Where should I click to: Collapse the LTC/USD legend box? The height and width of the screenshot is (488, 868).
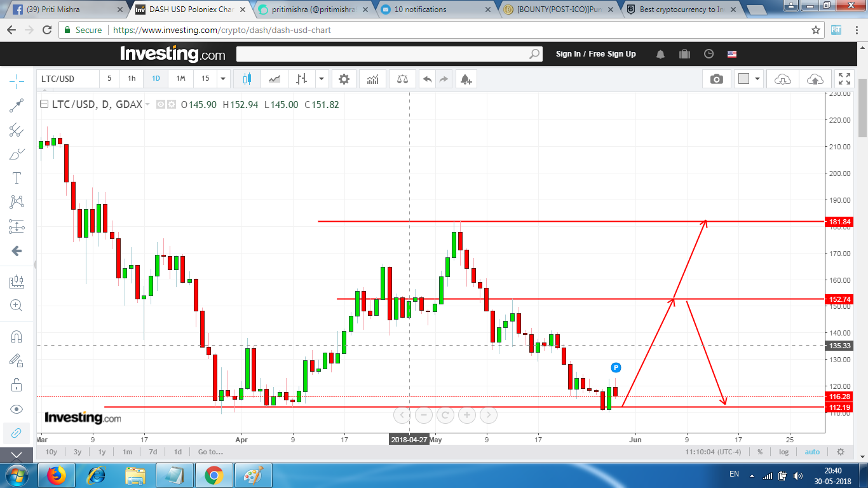[44, 104]
